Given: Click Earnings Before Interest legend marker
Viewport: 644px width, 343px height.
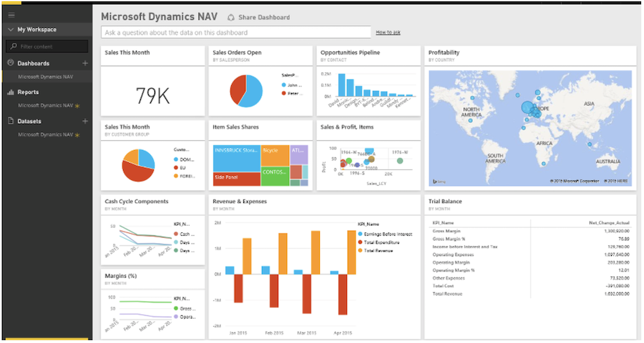Looking at the screenshot, I should (360, 234).
